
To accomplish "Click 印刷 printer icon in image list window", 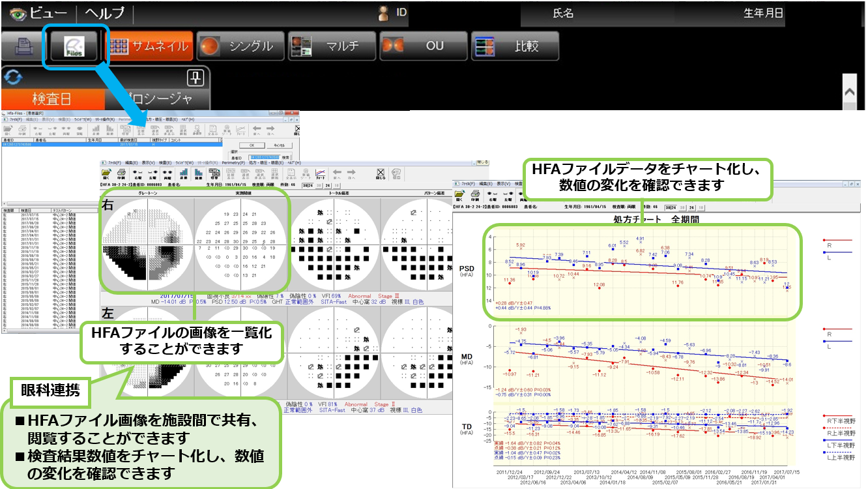I will [121, 173].
